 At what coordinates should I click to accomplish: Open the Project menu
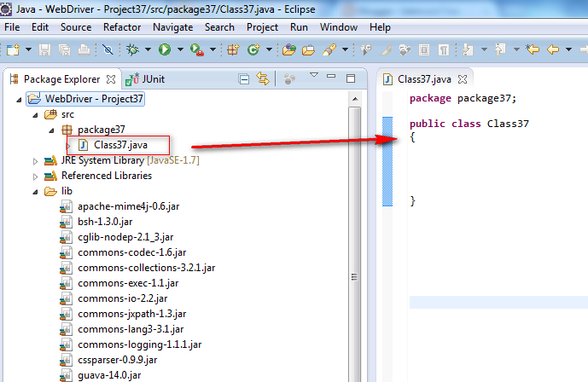pyautogui.click(x=262, y=27)
